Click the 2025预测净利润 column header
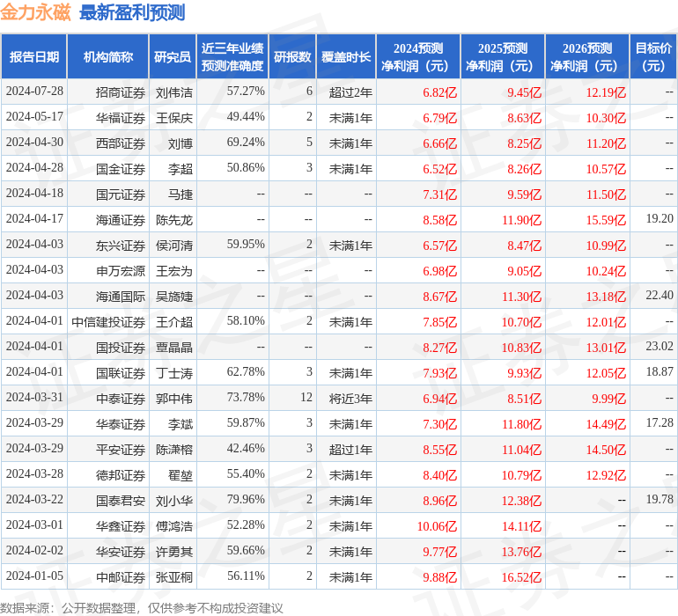 503,56
